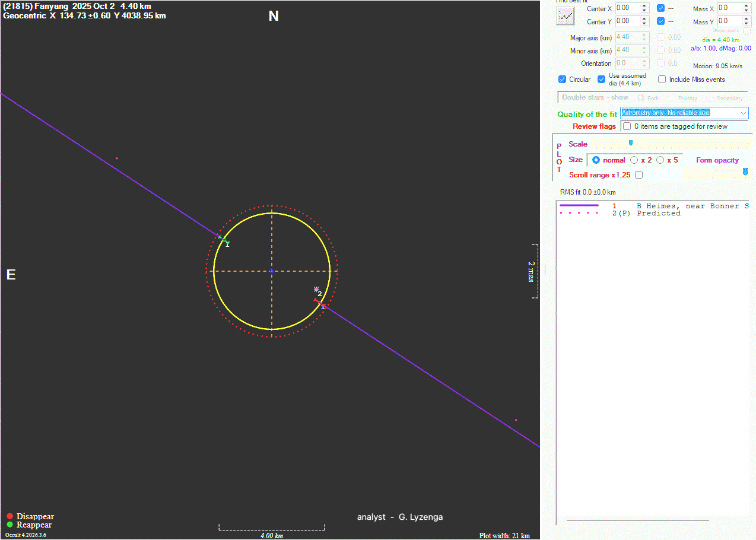Select the x 2 size radio button
This screenshot has height=540, width=756.
tap(634, 160)
